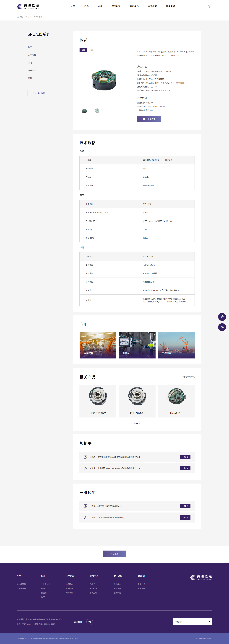Open the search magnifier icon
This screenshot has height=644, width=229.
click(209, 7)
